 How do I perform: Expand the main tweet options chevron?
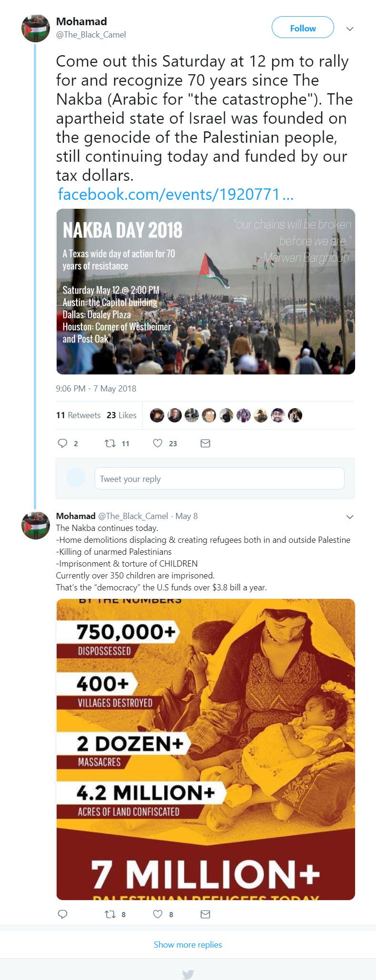point(350,29)
